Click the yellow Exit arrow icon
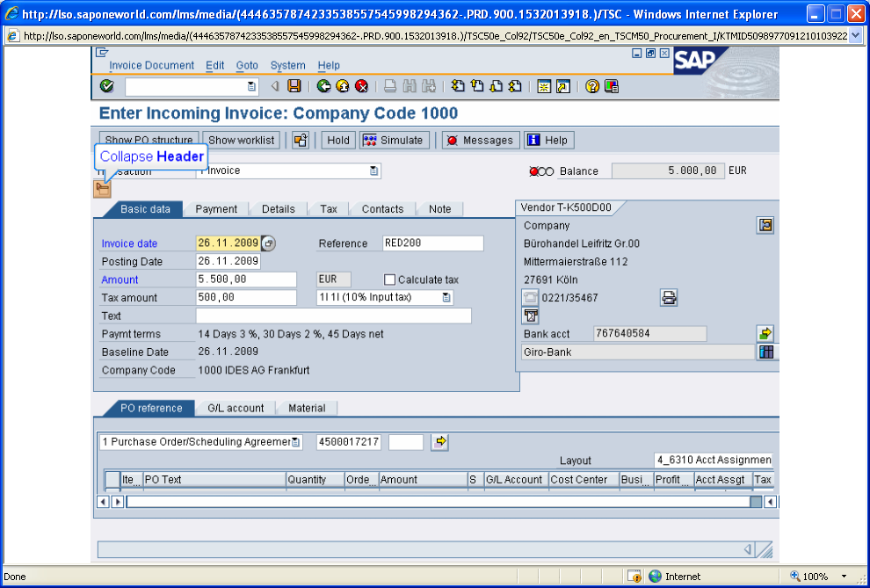 343,86
